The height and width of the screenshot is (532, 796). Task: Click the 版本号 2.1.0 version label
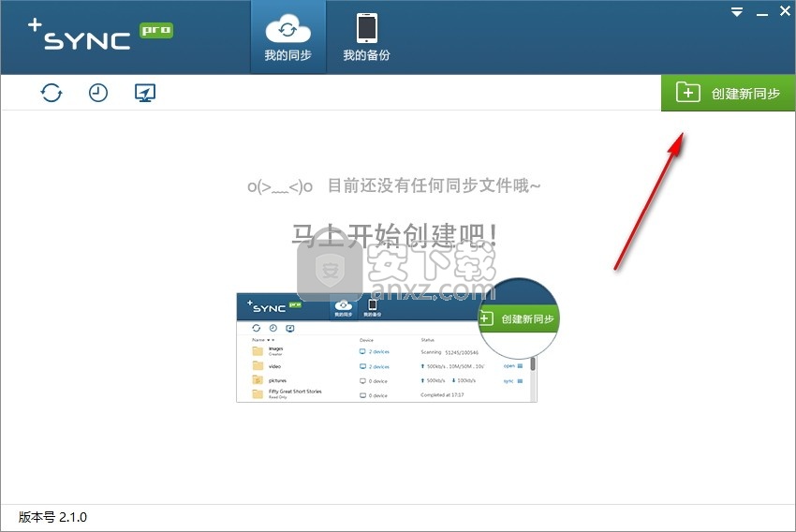point(53,517)
